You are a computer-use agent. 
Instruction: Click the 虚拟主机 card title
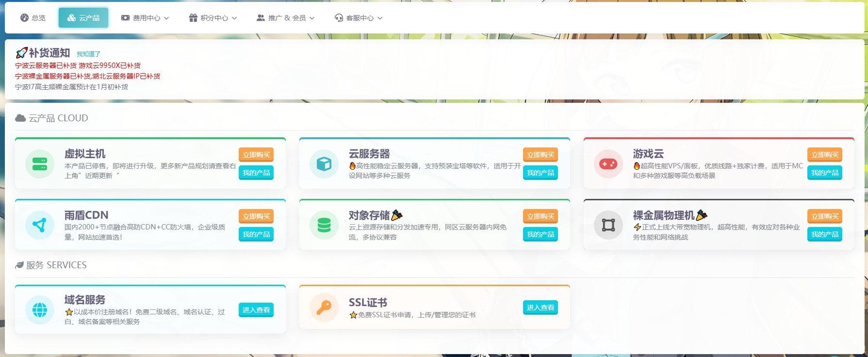85,154
